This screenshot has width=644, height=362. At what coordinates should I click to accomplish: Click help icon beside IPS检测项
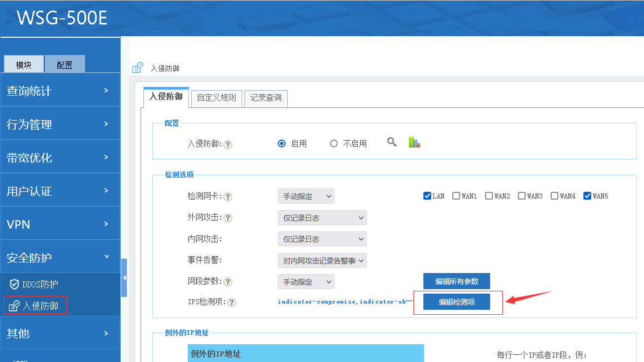pos(232,303)
